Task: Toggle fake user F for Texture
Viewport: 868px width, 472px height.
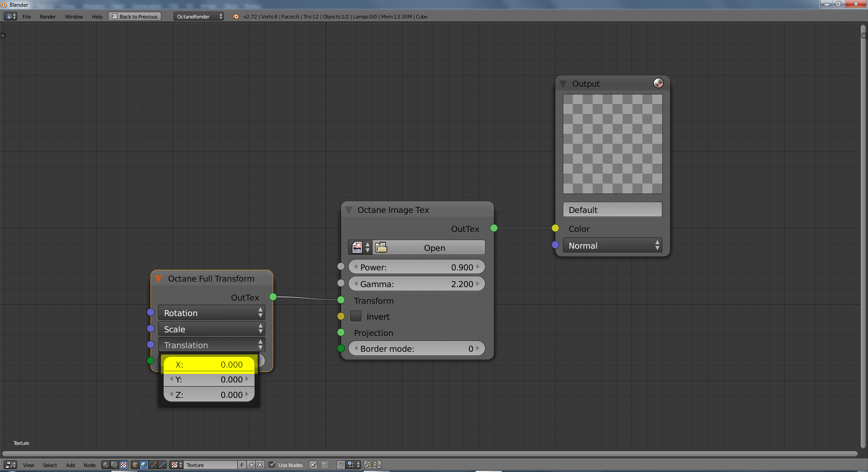Action: click(242, 465)
